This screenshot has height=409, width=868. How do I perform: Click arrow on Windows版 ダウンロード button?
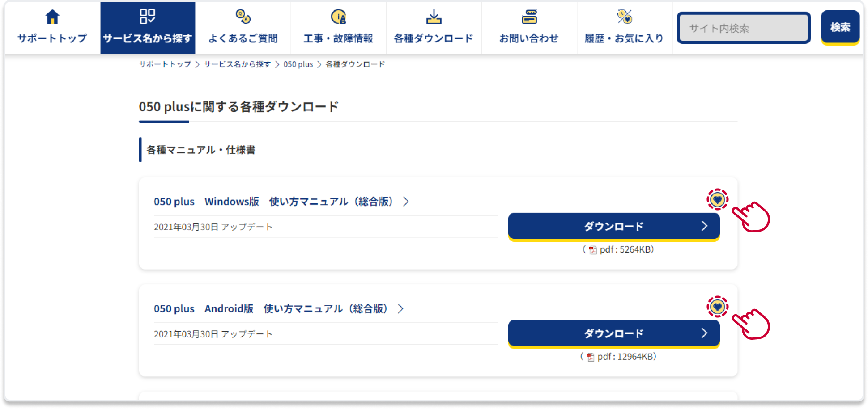704,226
